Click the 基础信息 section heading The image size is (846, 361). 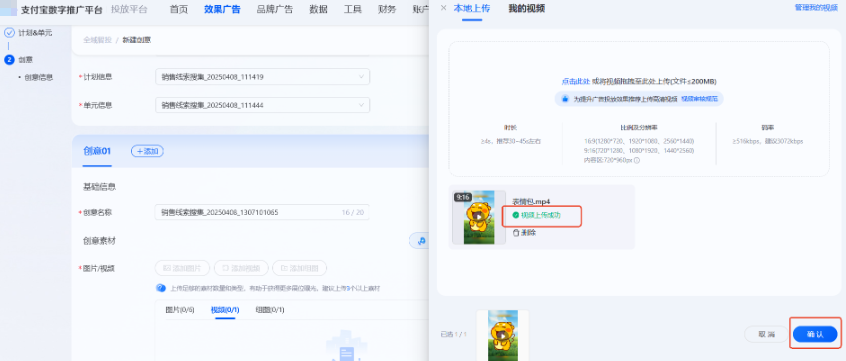click(99, 187)
